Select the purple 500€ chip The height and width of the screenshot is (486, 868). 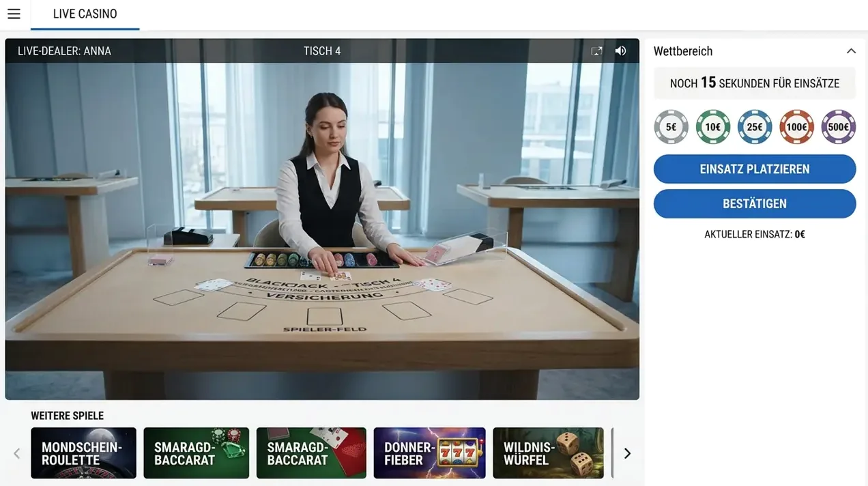[x=838, y=127]
